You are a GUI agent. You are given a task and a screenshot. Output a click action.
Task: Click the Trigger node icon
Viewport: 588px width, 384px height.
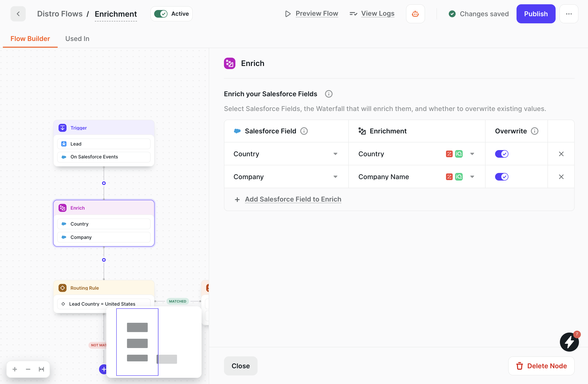point(62,128)
